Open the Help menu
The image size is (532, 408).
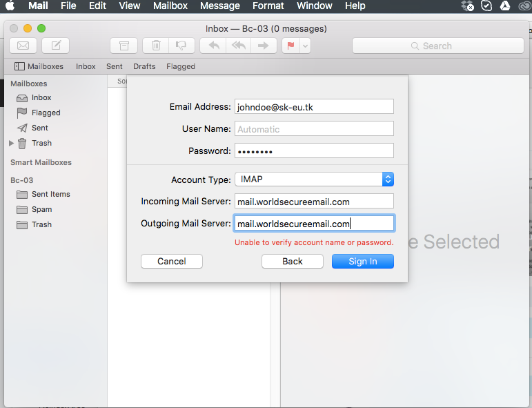(x=355, y=6)
